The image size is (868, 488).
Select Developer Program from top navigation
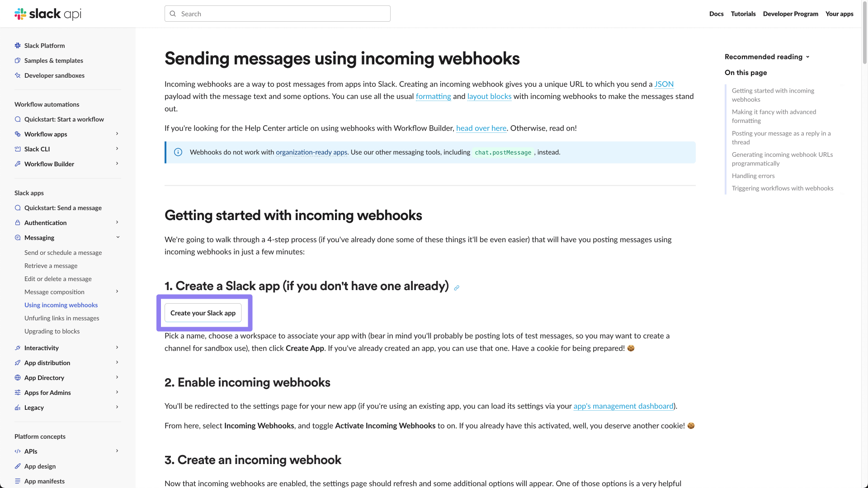[791, 13]
